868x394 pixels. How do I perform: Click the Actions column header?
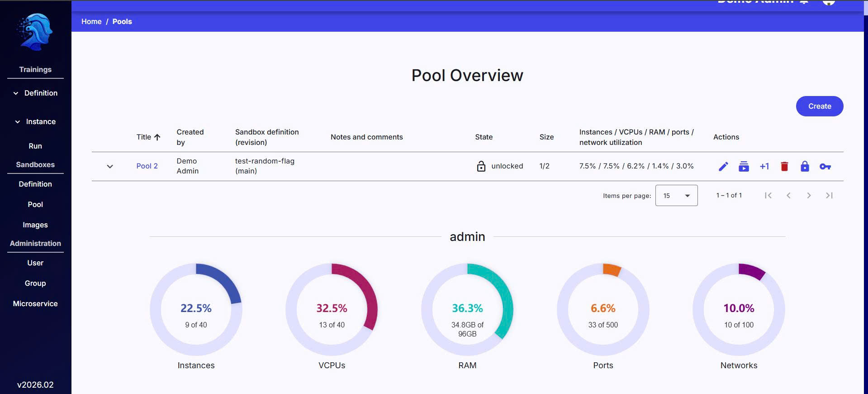point(726,137)
